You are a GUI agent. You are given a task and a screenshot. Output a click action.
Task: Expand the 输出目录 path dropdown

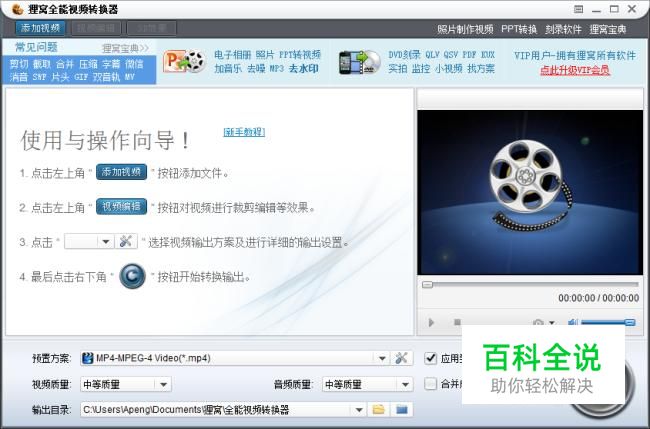click(x=359, y=410)
